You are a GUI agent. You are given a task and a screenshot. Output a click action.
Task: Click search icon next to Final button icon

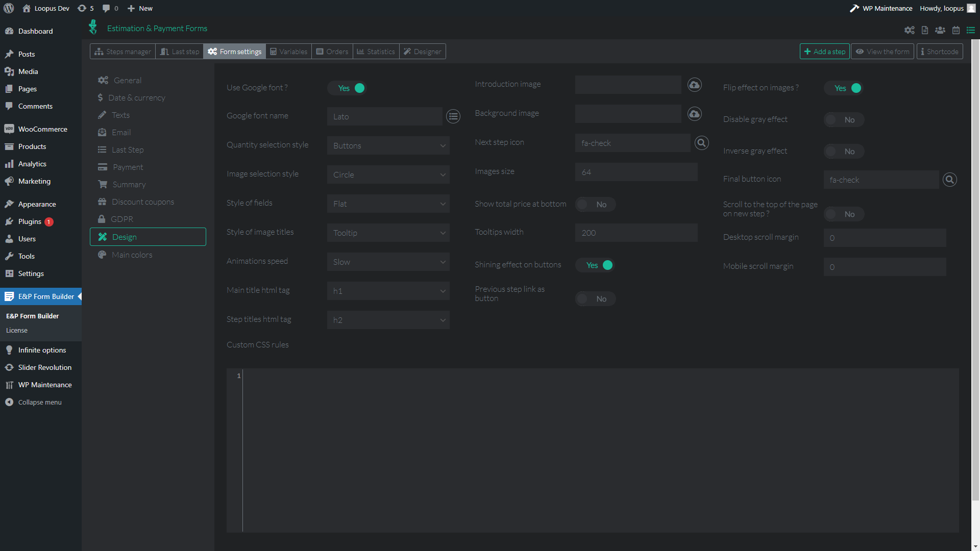950,180
